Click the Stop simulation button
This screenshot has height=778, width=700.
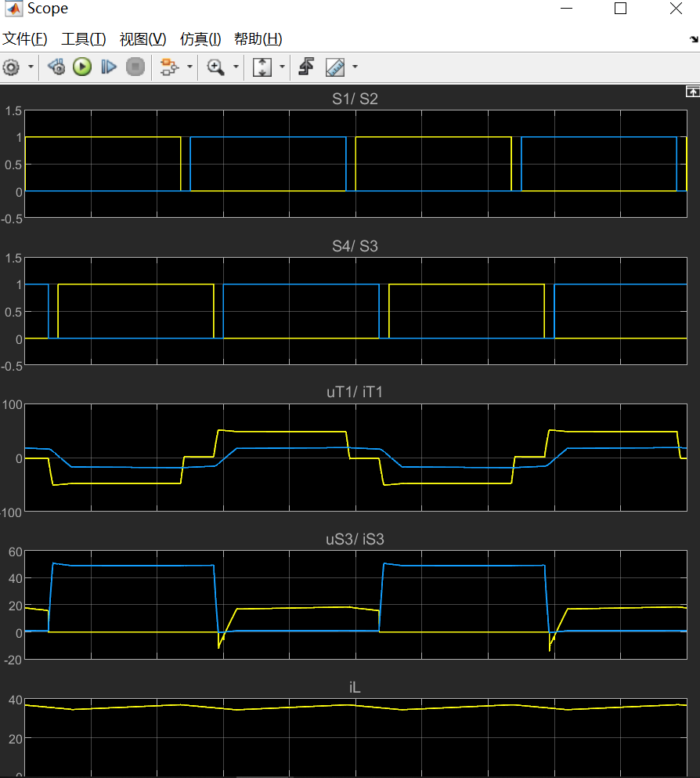pos(135,67)
